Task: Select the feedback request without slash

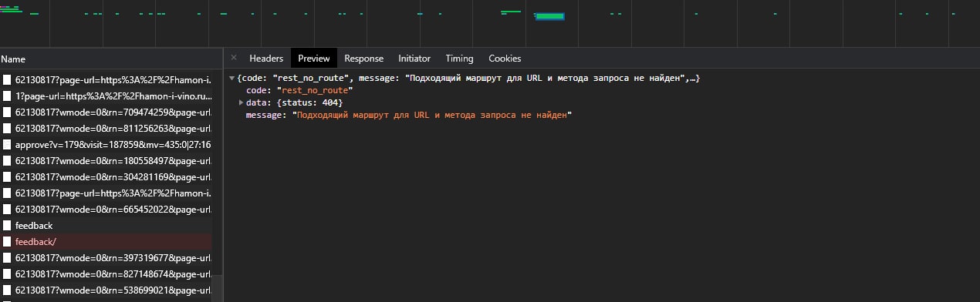Action: point(106,225)
